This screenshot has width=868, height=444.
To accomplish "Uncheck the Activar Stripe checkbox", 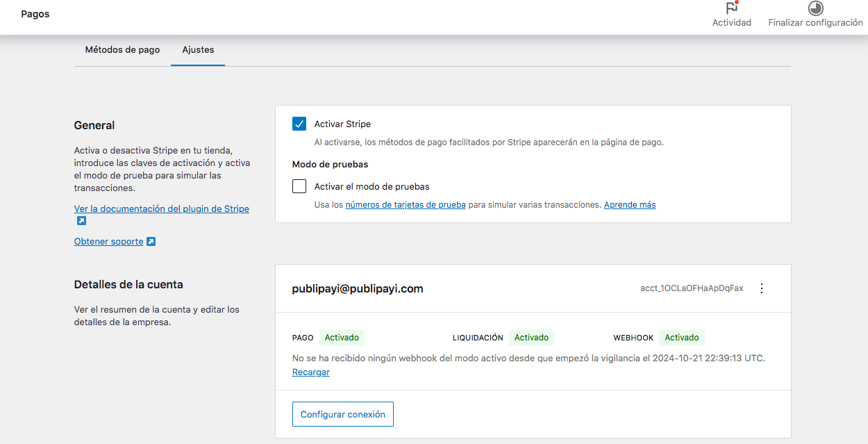I will (x=299, y=124).
